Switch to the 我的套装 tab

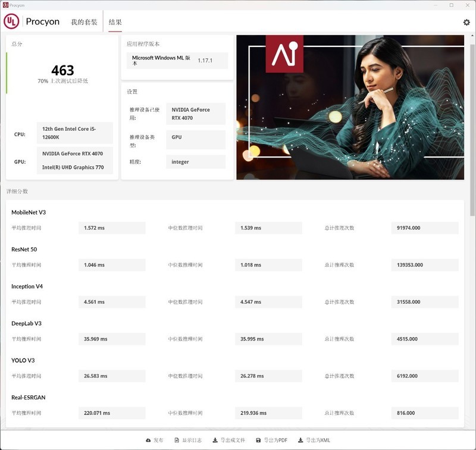84,22
